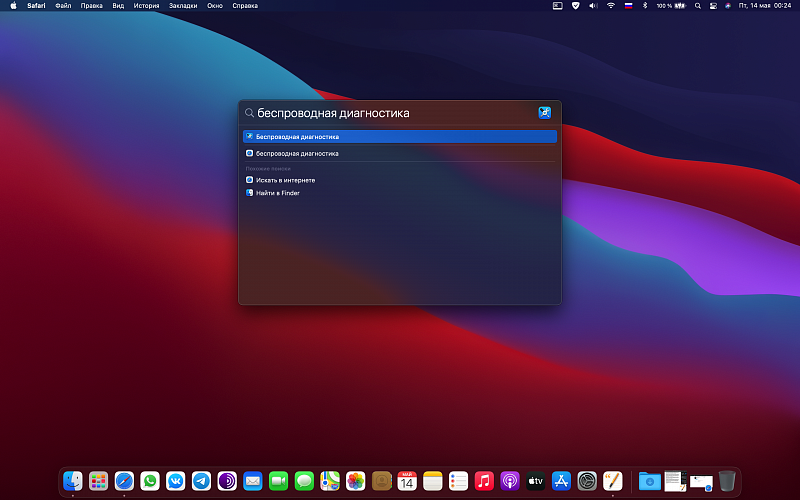Open Finder in the Dock
This screenshot has width=800, height=500.
[73, 481]
